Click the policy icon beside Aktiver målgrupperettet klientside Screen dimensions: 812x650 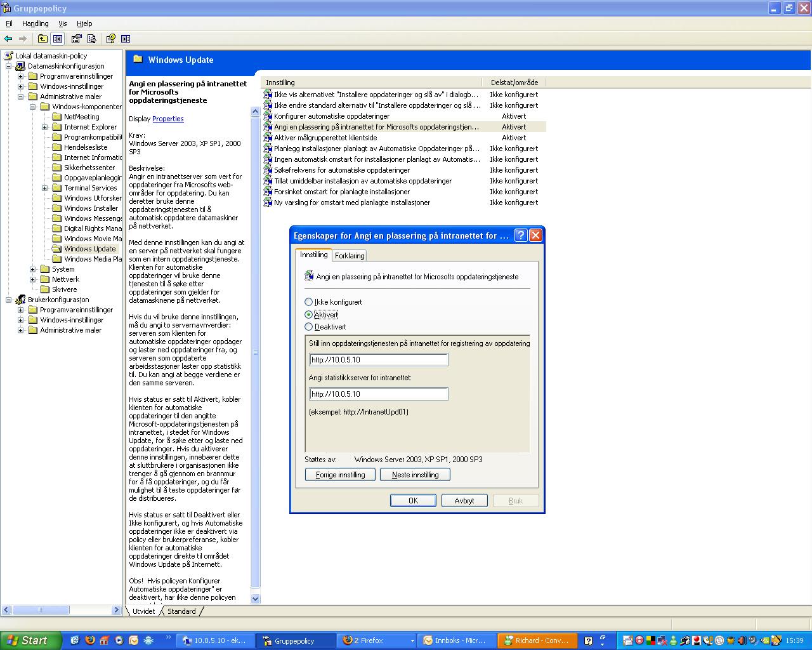[x=268, y=138]
